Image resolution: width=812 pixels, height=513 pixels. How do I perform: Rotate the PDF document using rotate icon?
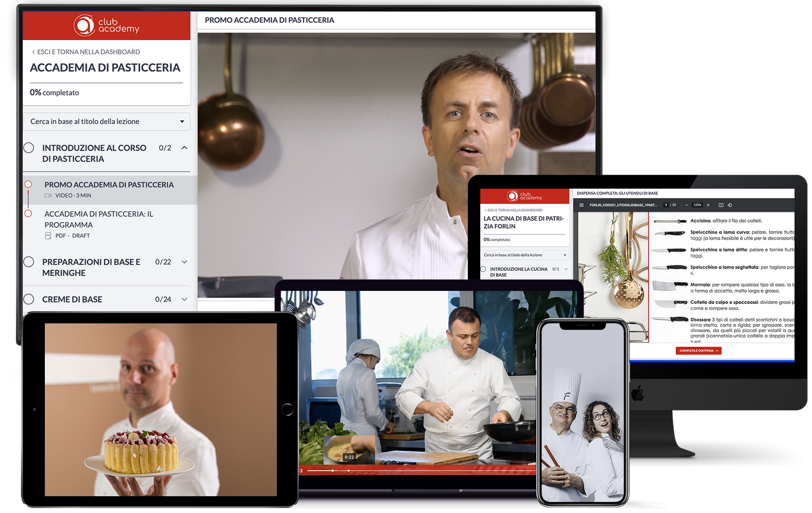point(730,205)
